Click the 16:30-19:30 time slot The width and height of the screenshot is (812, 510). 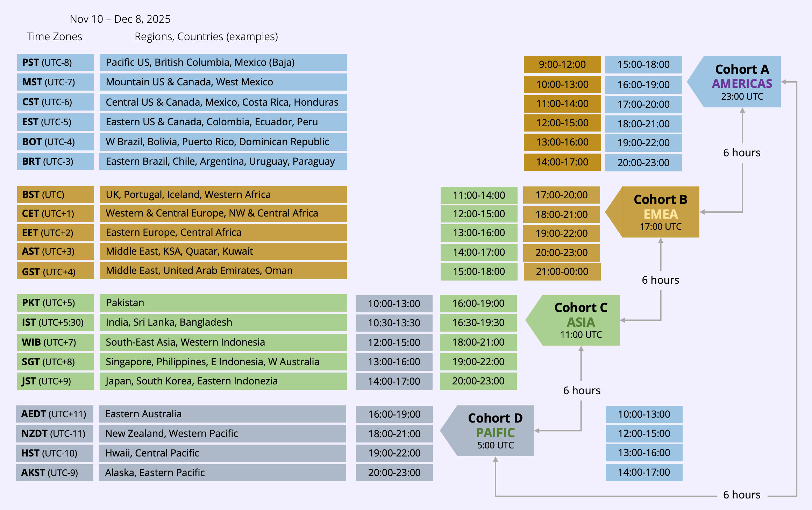tap(478, 322)
